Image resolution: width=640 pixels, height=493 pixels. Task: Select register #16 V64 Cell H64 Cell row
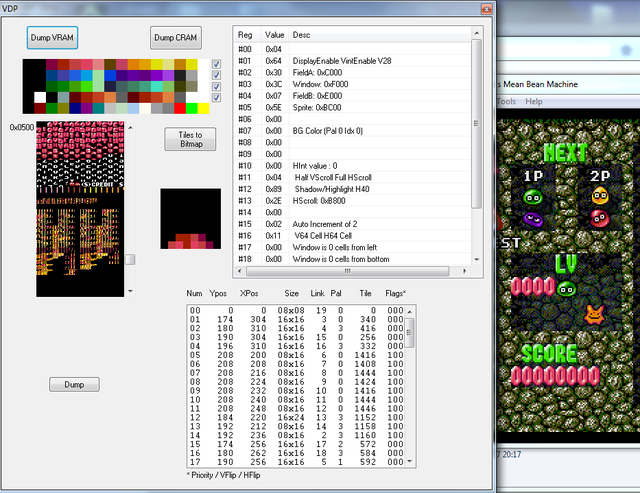(353, 235)
